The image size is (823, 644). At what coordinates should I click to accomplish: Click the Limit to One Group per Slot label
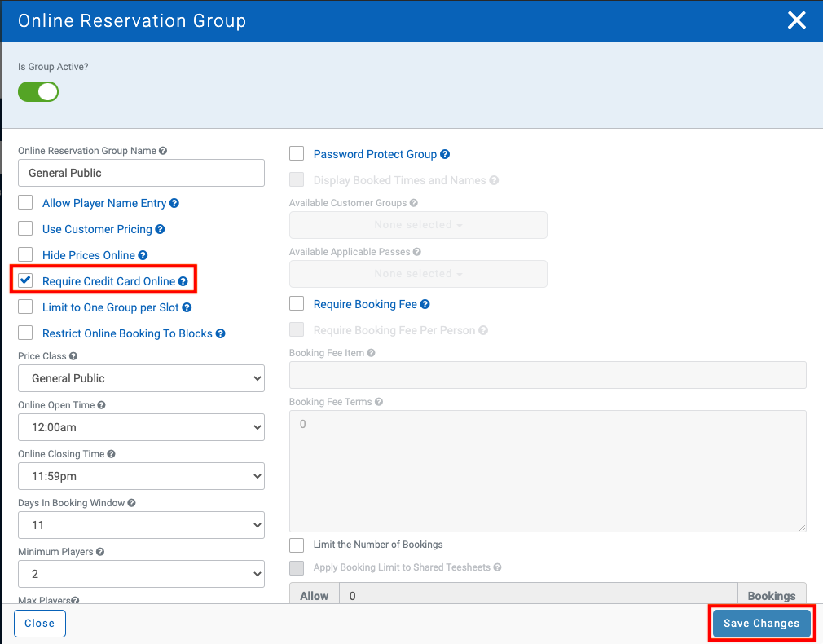click(111, 308)
